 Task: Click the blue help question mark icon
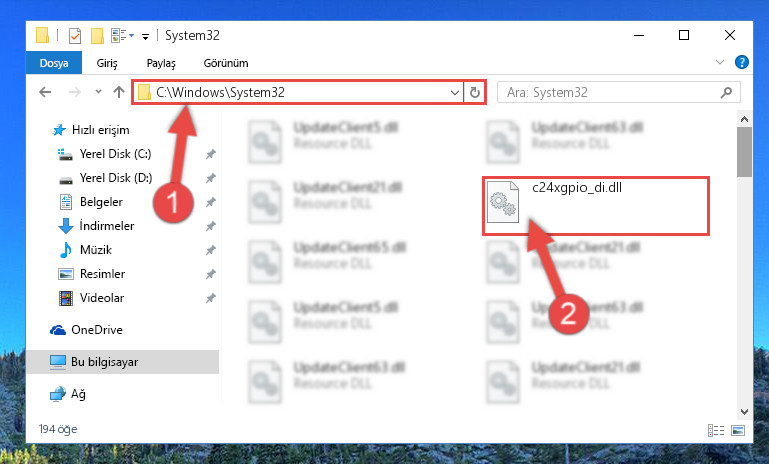(x=742, y=62)
